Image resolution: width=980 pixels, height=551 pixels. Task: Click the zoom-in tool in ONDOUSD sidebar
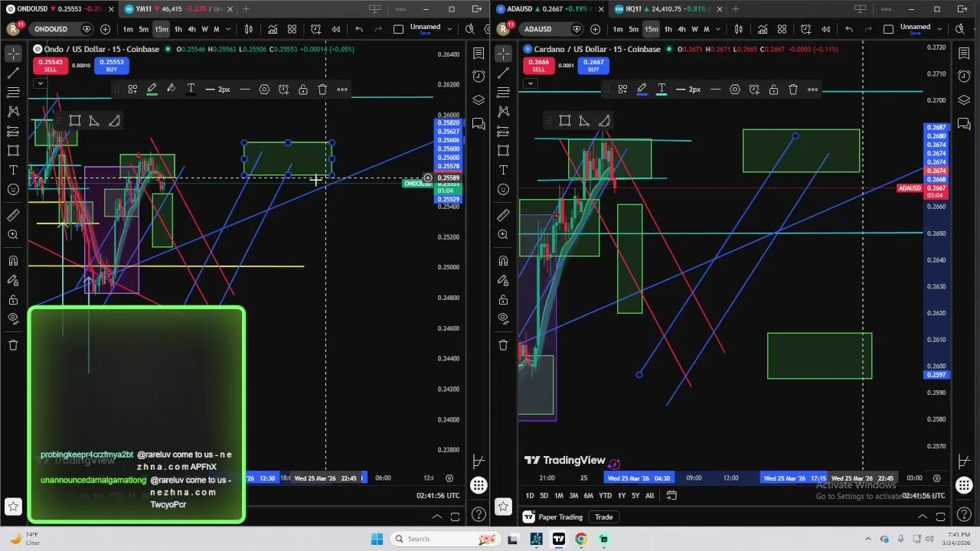13,235
